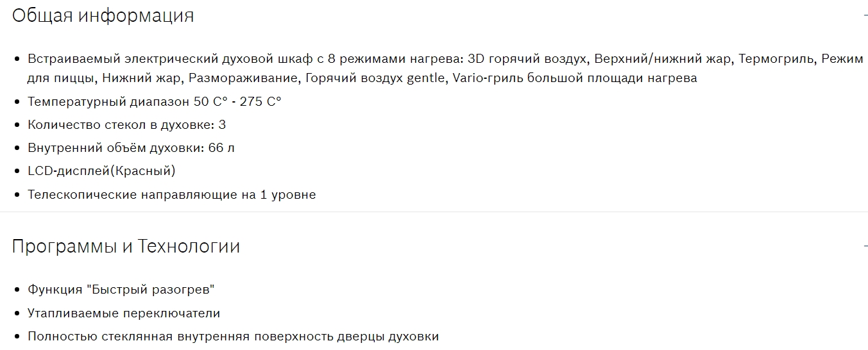Collapse the Программы и Технологии minus icon
The image size is (868, 350).
click(865, 246)
